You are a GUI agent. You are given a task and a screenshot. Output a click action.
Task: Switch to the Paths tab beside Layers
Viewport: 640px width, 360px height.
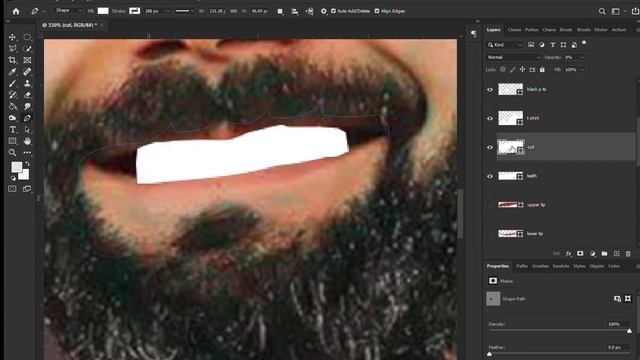click(x=531, y=30)
